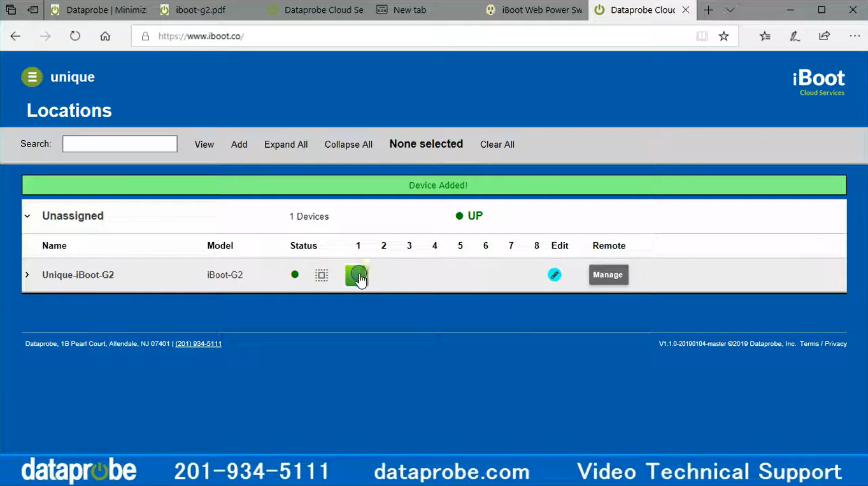Open the browser Settings ellipsis menu
The height and width of the screenshot is (486, 868).
pyautogui.click(x=854, y=36)
